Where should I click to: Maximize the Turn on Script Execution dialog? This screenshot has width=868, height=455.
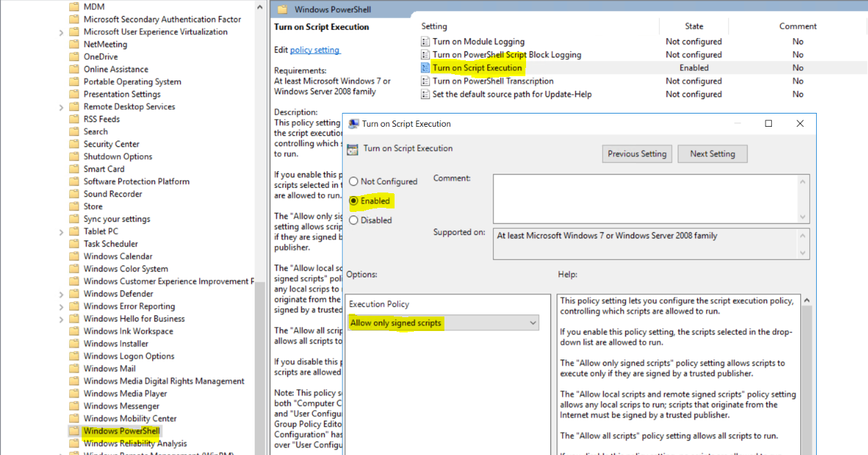(768, 123)
